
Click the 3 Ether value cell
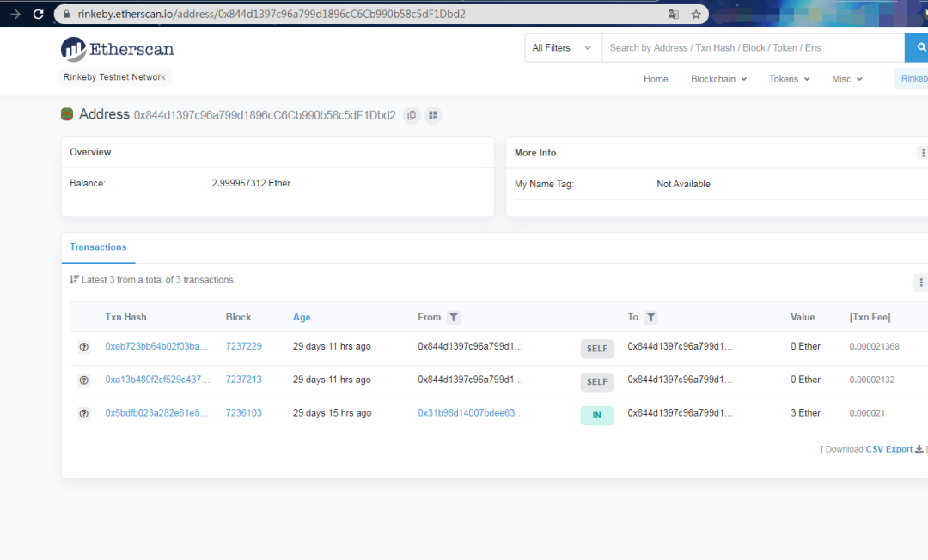[805, 413]
